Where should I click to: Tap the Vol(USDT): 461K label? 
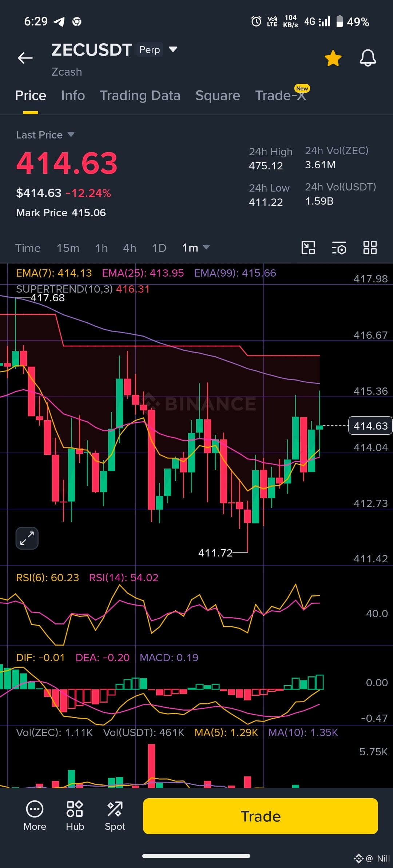[144, 732]
